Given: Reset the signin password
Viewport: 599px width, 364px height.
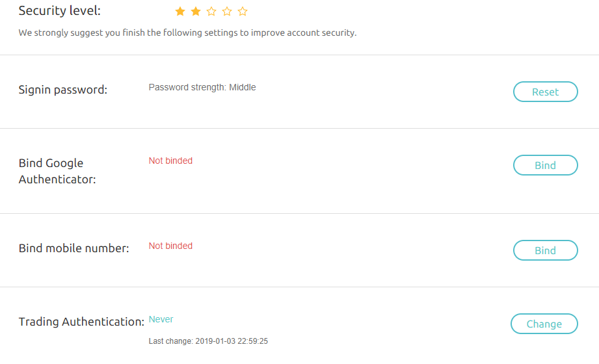Looking at the screenshot, I should tap(545, 92).
